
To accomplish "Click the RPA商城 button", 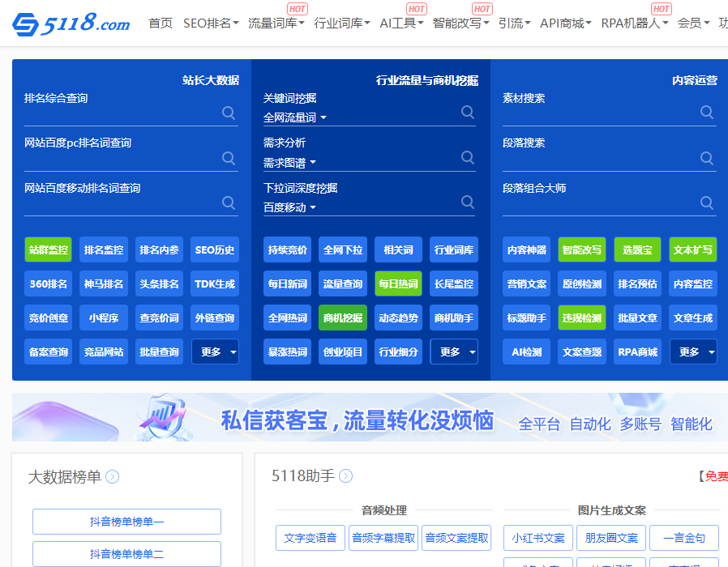I will point(637,352).
